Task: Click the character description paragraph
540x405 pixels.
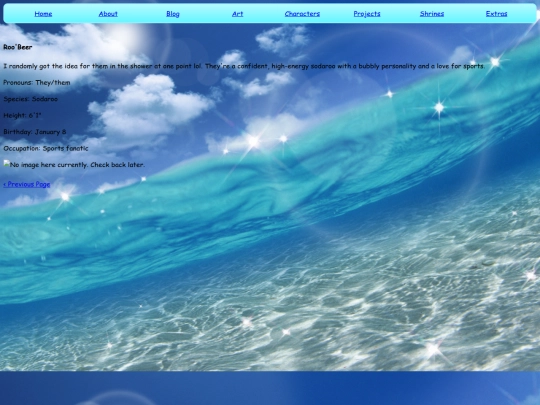Action: click(x=244, y=66)
